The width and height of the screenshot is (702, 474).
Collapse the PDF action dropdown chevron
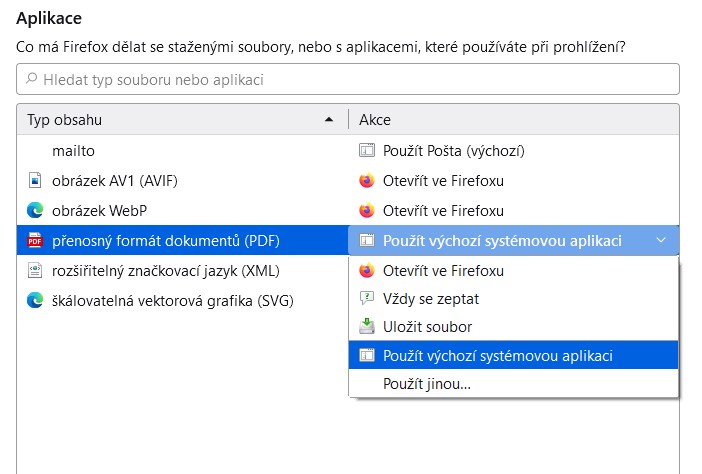(661, 240)
